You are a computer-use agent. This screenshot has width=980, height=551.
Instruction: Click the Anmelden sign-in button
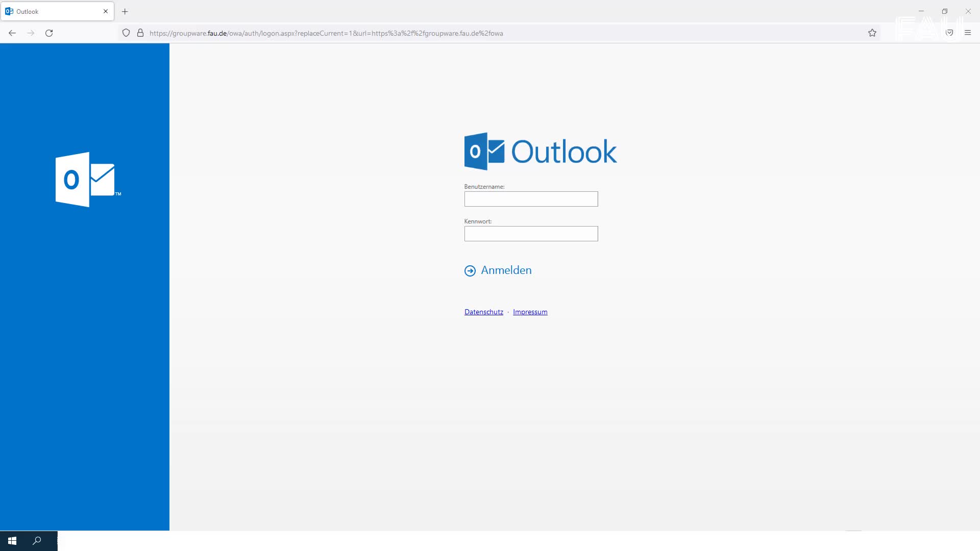506,270
